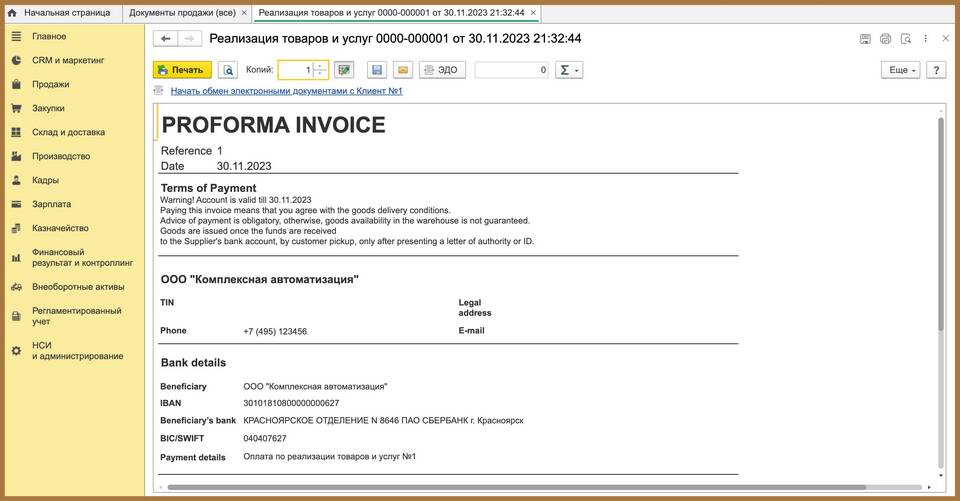Open the Еще dropdown menu

click(900, 70)
